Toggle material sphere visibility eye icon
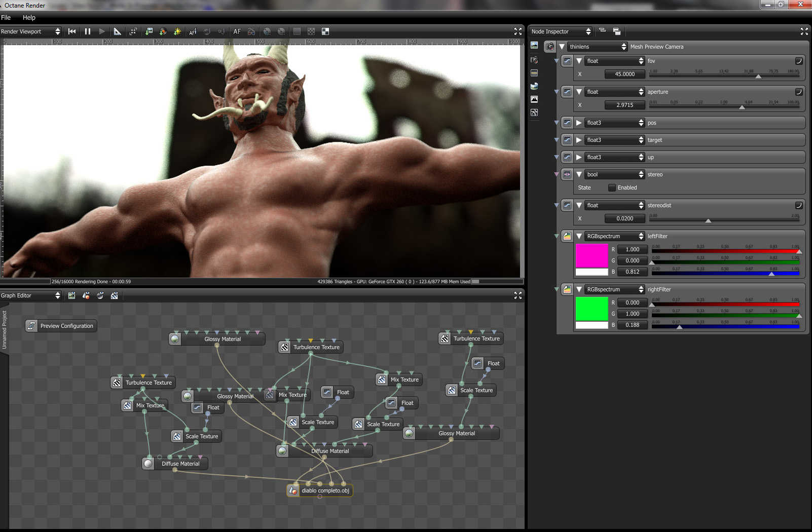The width and height of the screenshot is (812, 532). (100, 295)
